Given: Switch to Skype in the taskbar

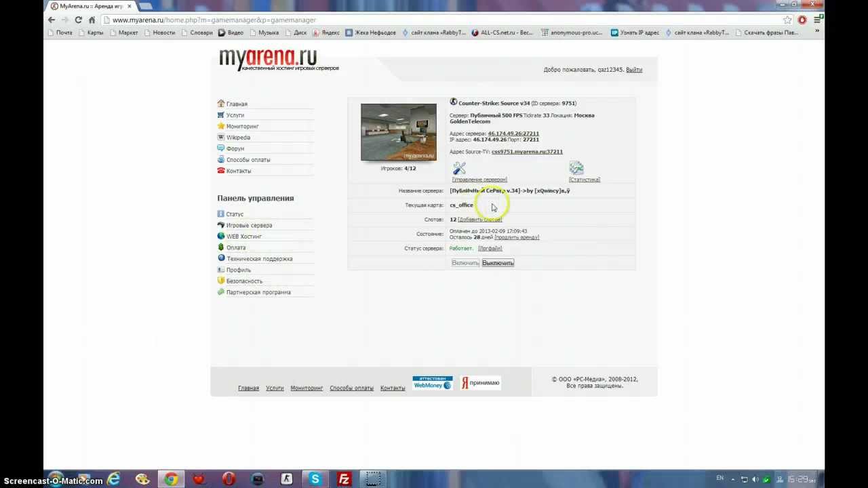Looking at the screenshot, I should [315, 479].
